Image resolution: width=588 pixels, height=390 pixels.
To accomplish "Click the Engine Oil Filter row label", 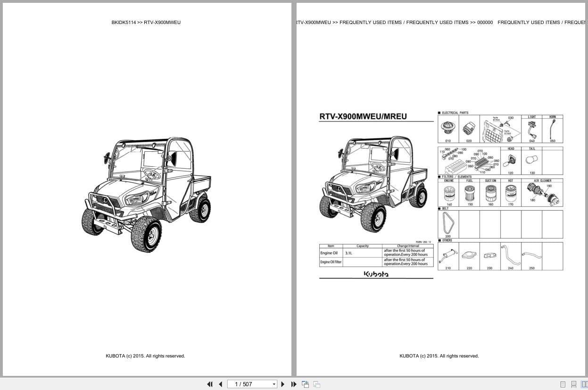I will (331, 262).
